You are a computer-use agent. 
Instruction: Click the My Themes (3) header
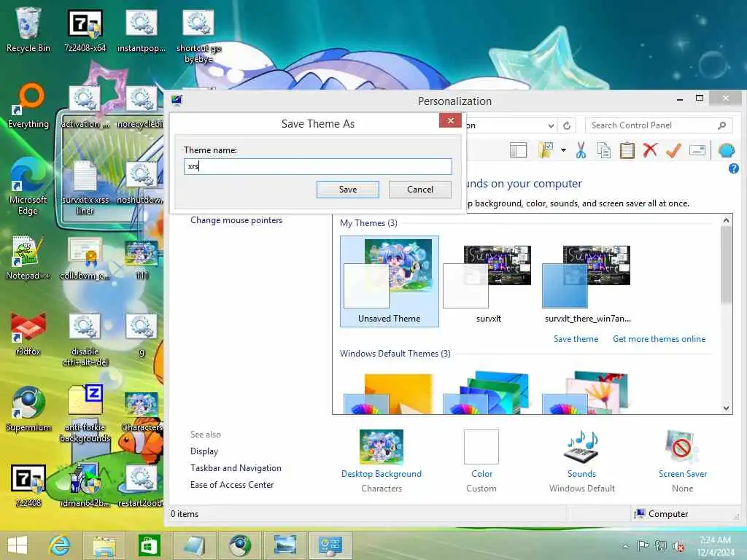[x=368, y=223]
